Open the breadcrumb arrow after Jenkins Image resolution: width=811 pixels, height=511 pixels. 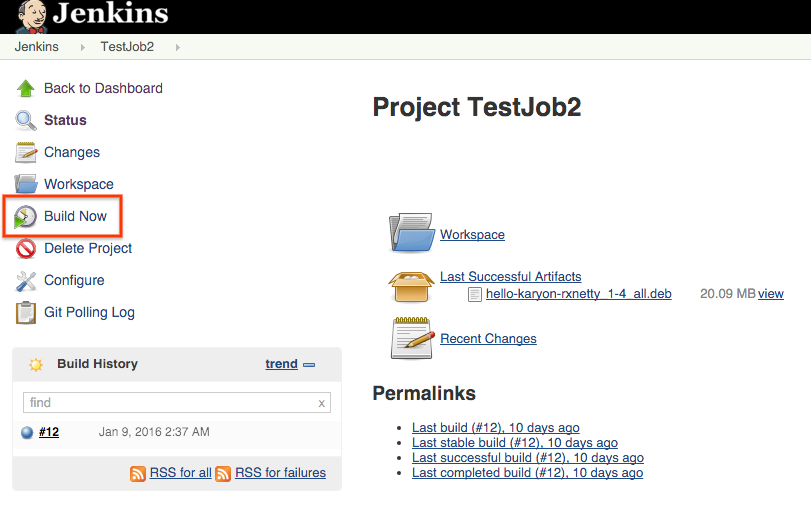(x=82, y=48)
